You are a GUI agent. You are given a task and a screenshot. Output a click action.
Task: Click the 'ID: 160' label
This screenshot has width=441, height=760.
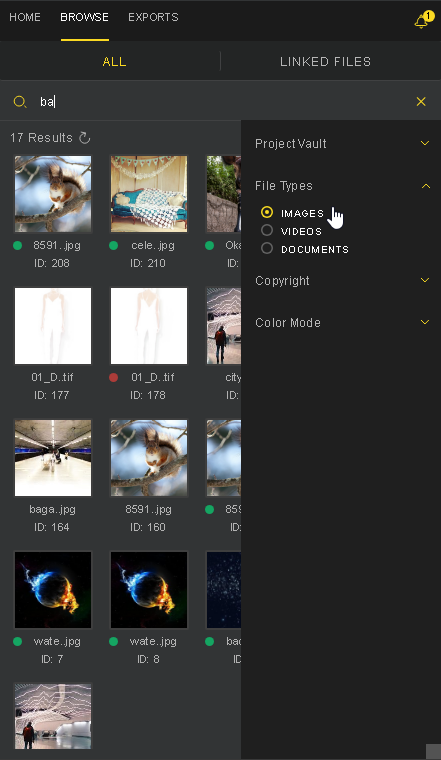(148, 527)
